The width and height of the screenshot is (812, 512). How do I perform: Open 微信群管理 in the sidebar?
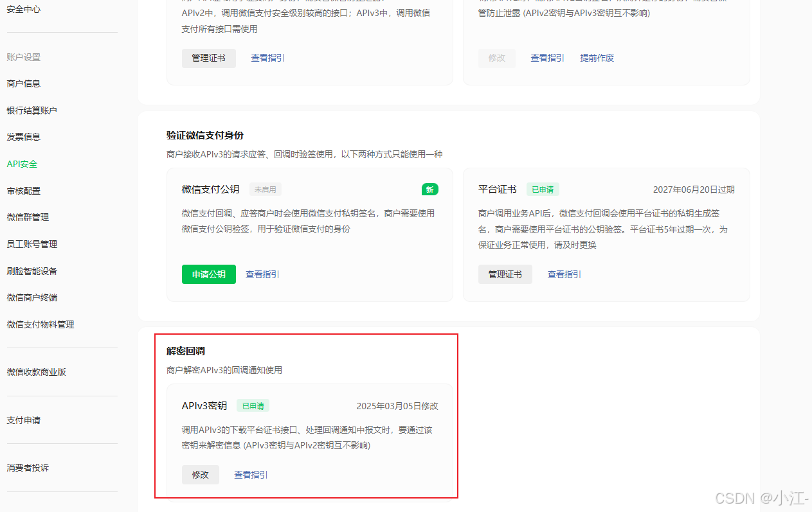28,217
